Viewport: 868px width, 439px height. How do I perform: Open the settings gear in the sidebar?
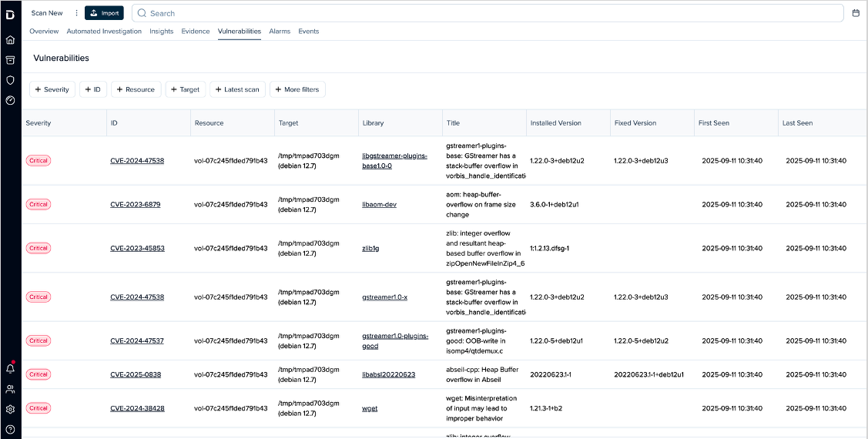click(10, 410)
